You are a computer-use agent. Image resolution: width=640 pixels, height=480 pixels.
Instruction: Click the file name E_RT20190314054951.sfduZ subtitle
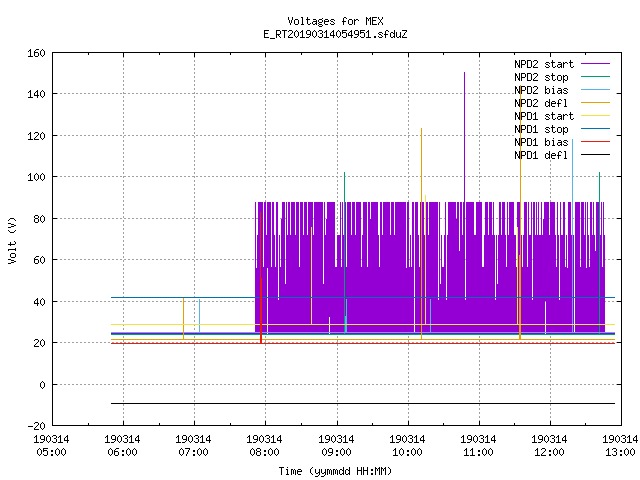[335, 34]
